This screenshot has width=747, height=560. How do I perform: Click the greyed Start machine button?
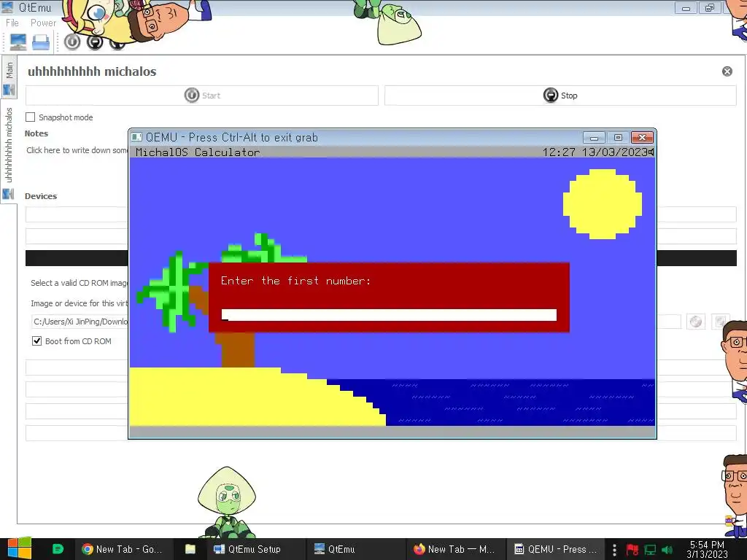(202, 96)
